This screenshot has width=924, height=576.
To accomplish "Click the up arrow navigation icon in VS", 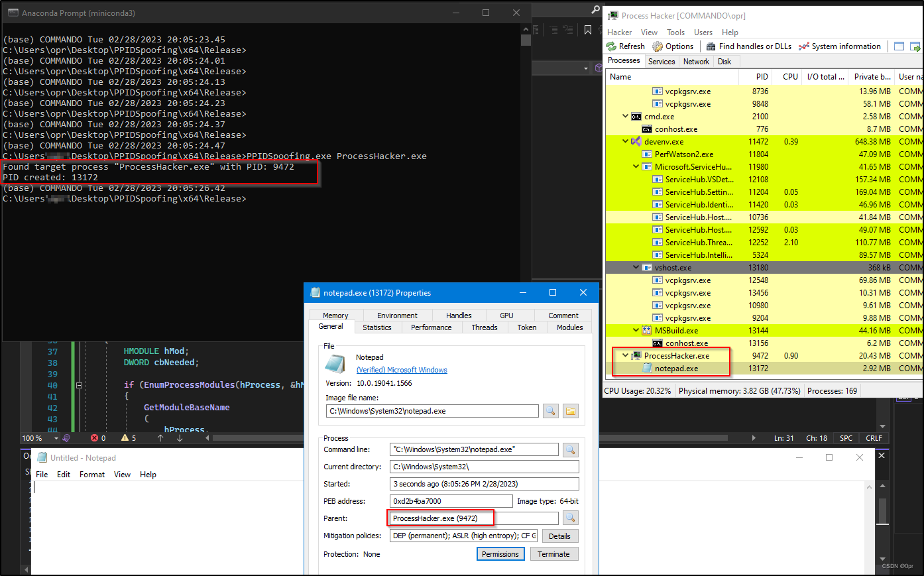I will click(x=160, y=438).
